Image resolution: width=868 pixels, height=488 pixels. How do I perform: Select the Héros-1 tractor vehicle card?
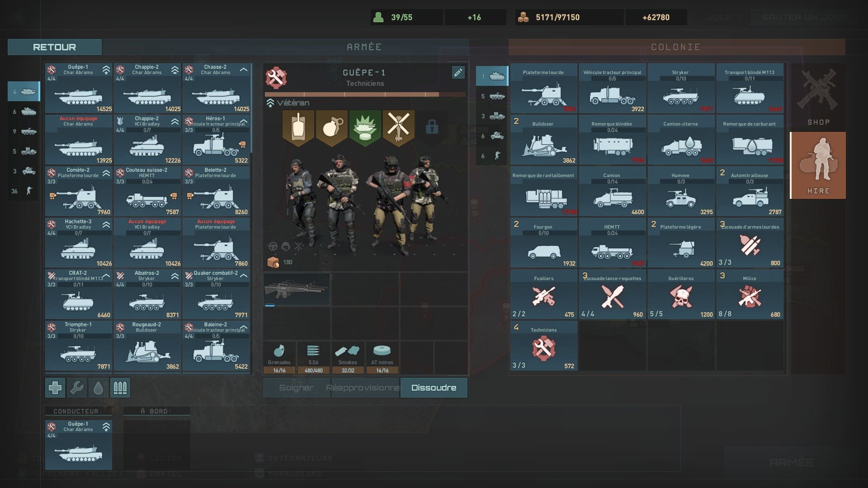(216, 140)
